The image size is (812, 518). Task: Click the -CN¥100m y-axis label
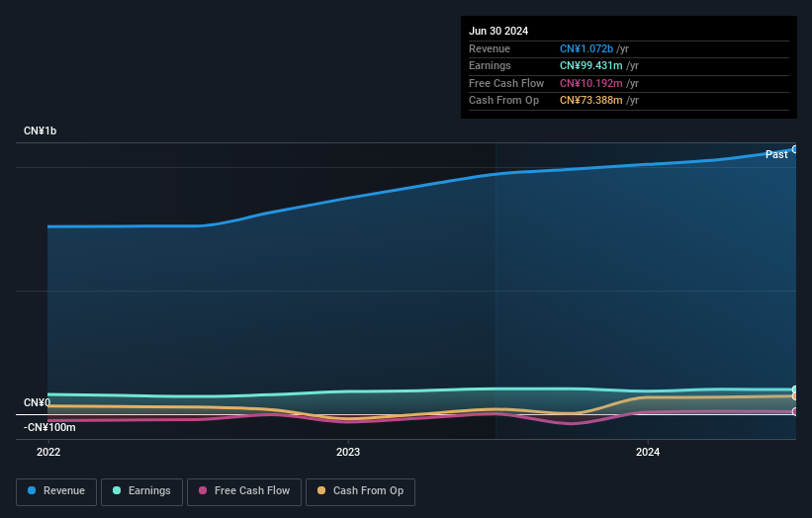[x=49, y=427]
